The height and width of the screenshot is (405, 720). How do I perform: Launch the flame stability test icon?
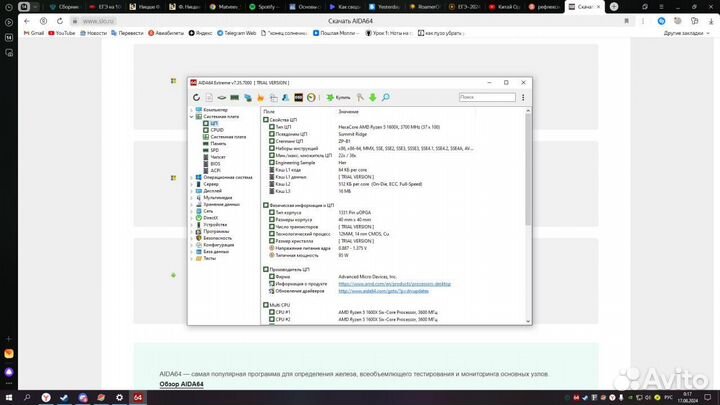[x=261, y=97]
